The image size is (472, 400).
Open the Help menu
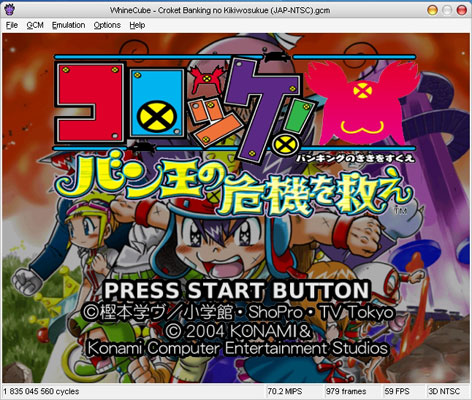(x=137, y=25)
